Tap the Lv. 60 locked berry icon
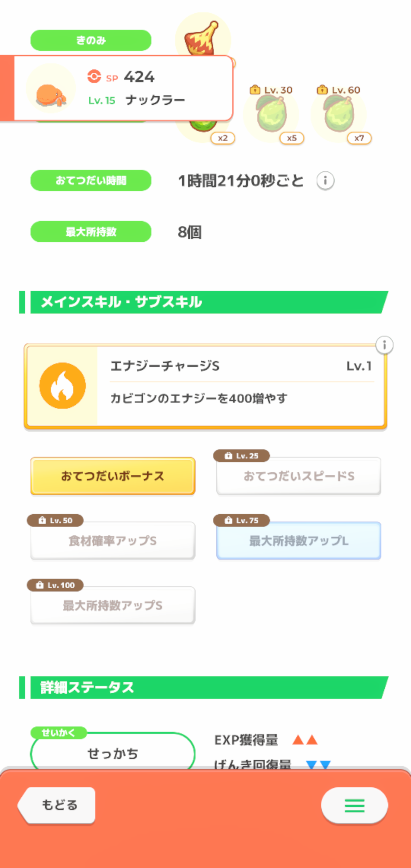 tap(339, 114)
